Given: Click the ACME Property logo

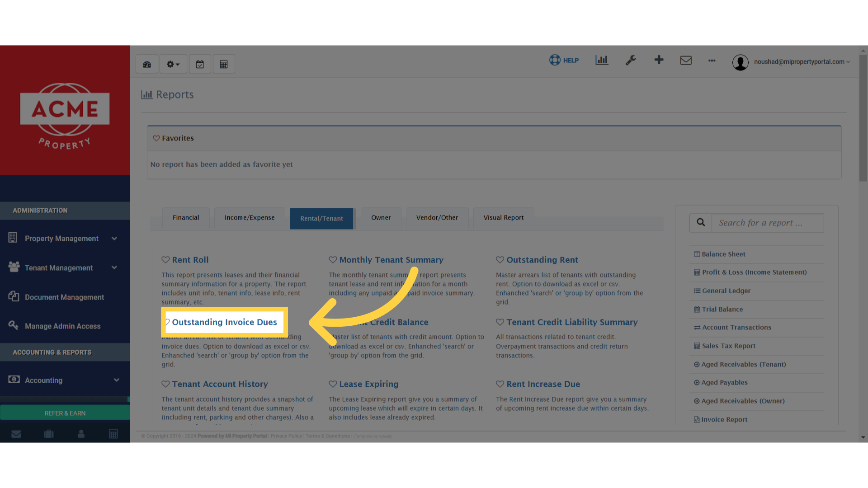Looking at the screenshot, I should pyautogui.click(x=65, y=116).
